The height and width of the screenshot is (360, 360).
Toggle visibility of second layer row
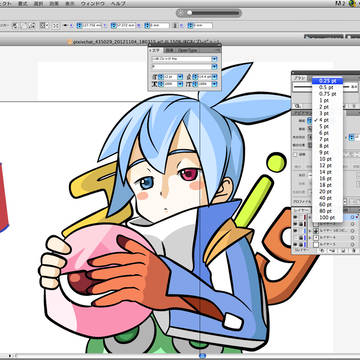tap(295, 224)
